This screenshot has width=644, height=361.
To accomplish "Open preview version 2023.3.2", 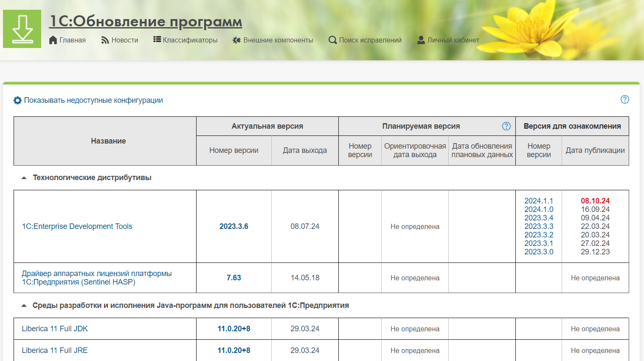I will 539,235.
